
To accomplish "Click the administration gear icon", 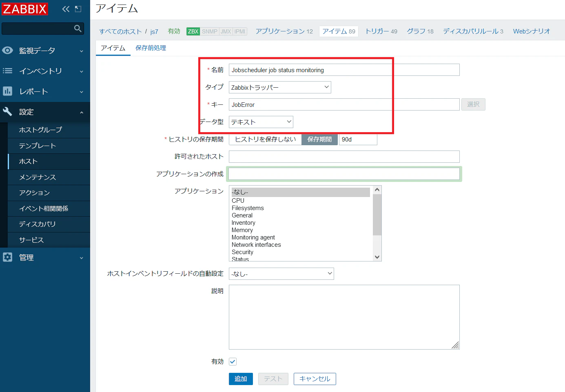I will (7, 257).
